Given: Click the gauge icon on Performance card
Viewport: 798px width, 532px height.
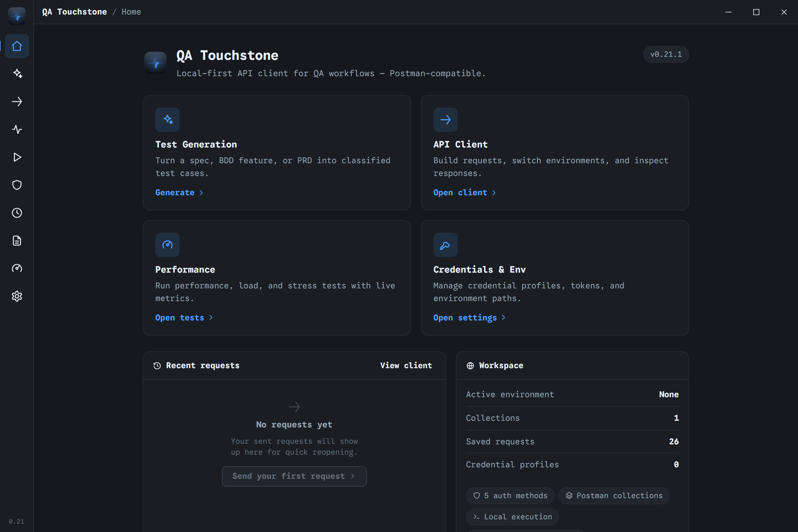Looking at the screenshot, I should point(167,245).
